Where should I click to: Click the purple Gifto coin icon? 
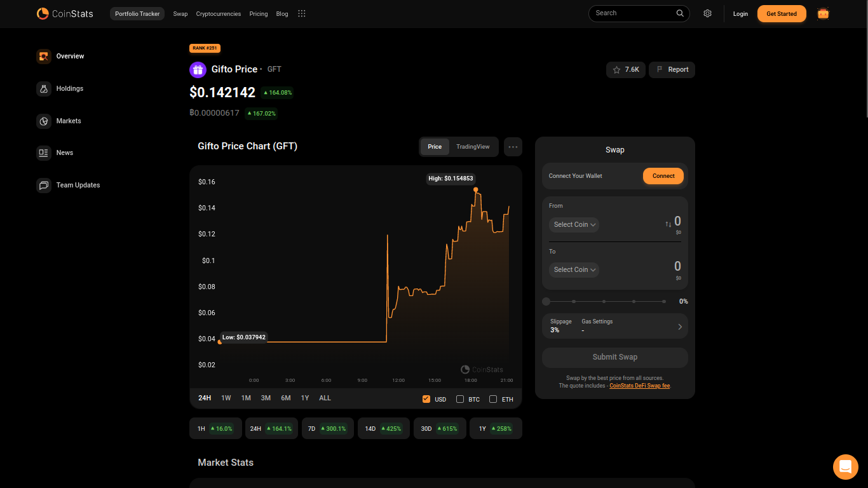(x=198, y=70)
